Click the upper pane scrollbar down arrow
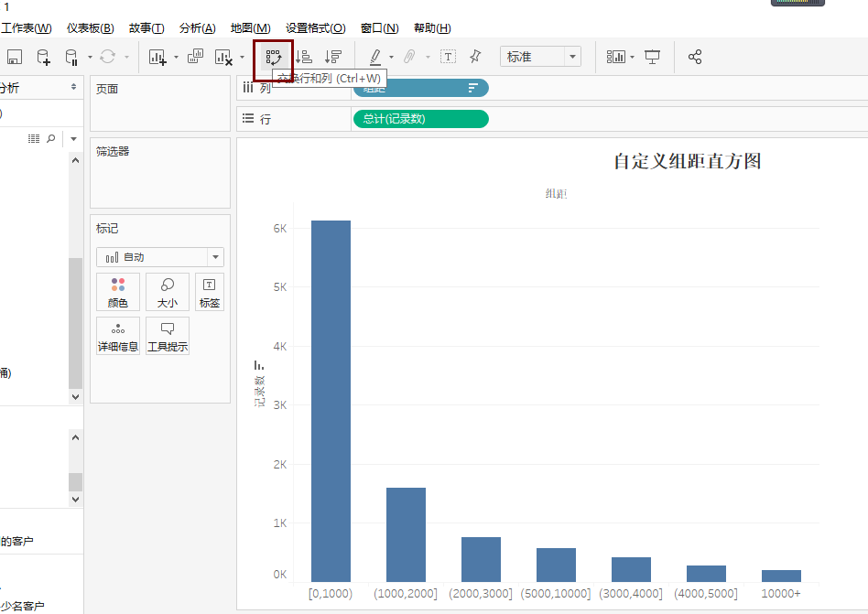868x614 pixels. (x=75, y=396)
